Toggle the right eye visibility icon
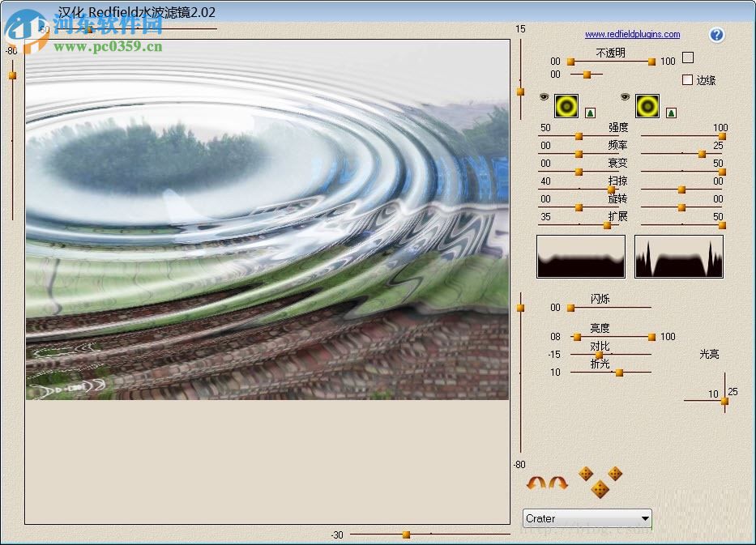The width and height of the screenshot is (756, 545). pos(625,97)
